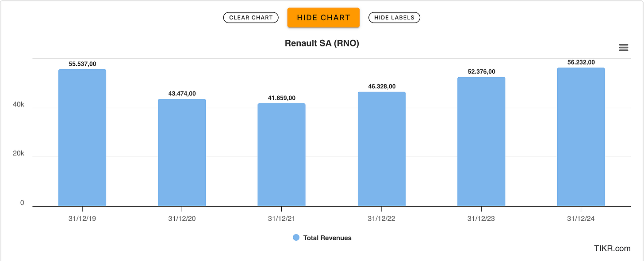Click the 31/12/21 axis label
The height and width of the screenshot is (261, 644).
[281, 219]
